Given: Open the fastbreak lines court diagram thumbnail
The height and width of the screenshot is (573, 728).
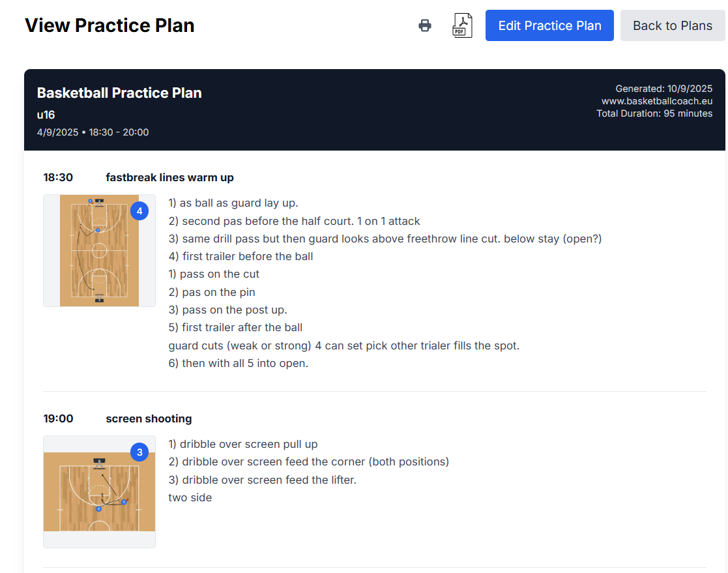Looking at the screenshot, I should (x=99, y=251).
